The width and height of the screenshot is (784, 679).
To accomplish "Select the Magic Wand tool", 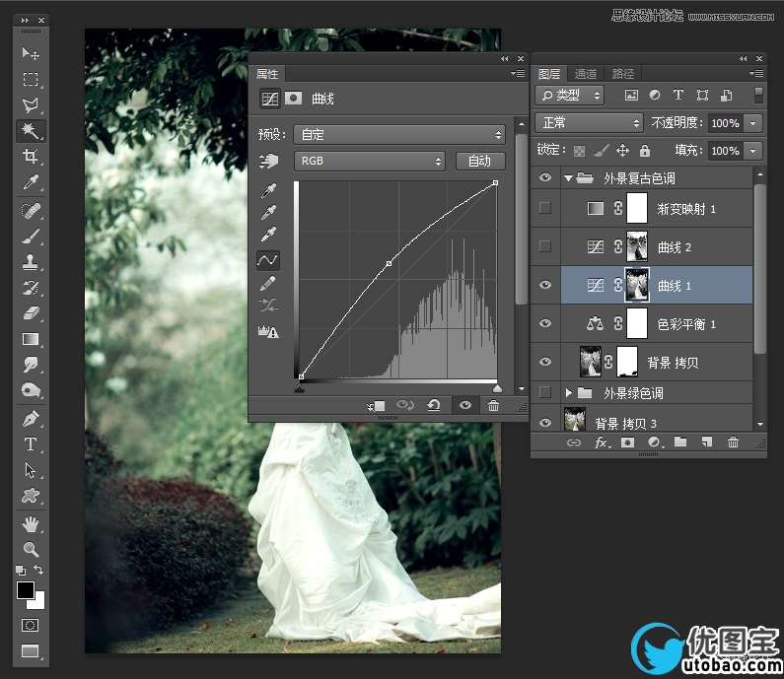I will [x=31, y=131].
